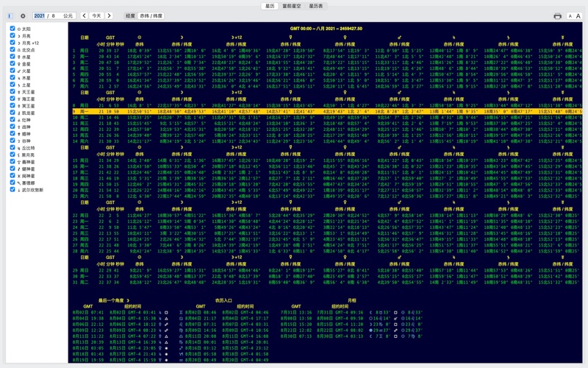Image resolution: width=588 pixels, height=368 pixels.
Task: Click the year field showing 2021
Action: (x=40, y=15)
